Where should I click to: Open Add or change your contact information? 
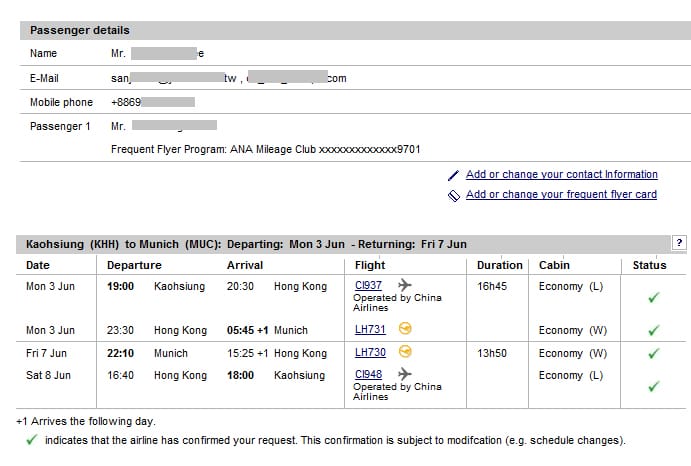562,175
